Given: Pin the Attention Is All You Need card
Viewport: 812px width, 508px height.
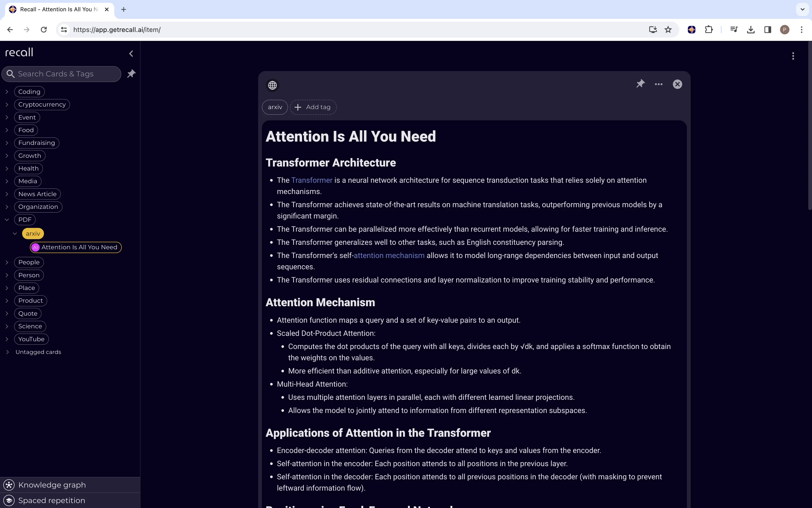Looking at the screenshot, I should (640, 84).
